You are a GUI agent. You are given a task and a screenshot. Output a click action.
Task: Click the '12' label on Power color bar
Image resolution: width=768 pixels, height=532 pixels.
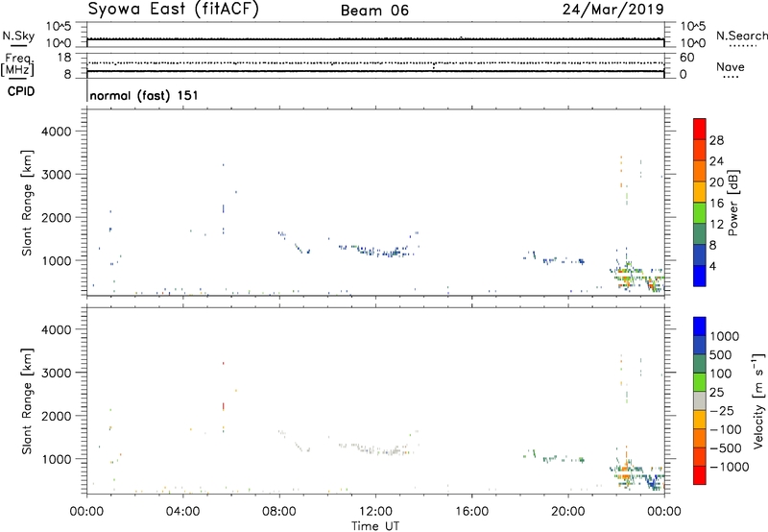tap(716, 225)
